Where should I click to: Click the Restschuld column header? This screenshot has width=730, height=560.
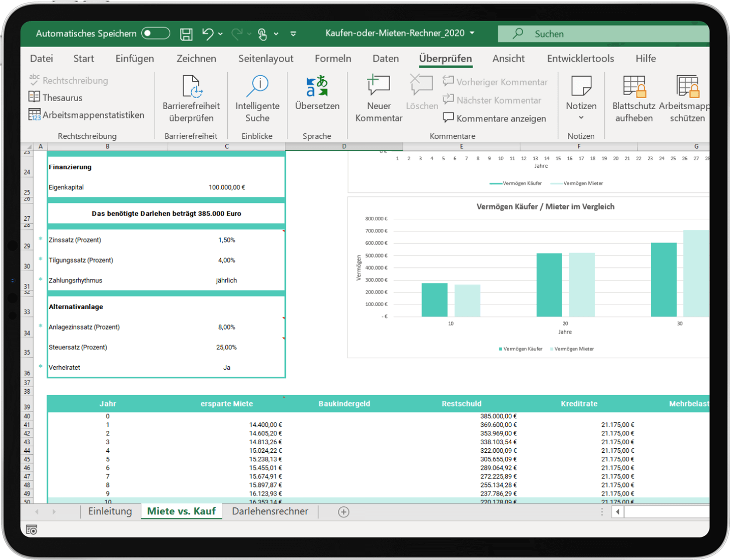tap(462, 404)
